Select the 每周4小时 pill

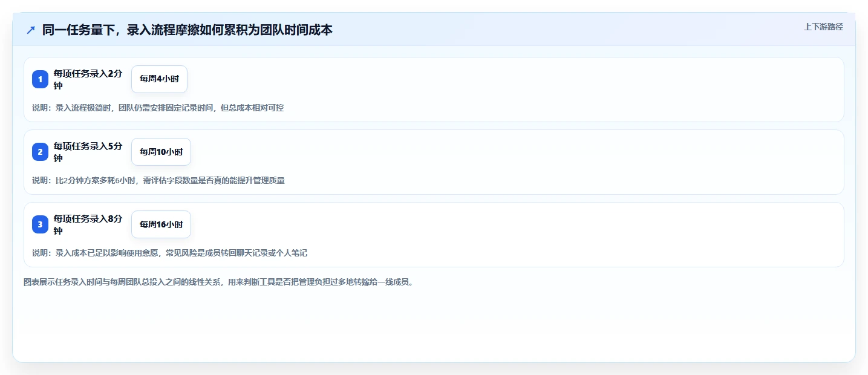tap(159, 79)
